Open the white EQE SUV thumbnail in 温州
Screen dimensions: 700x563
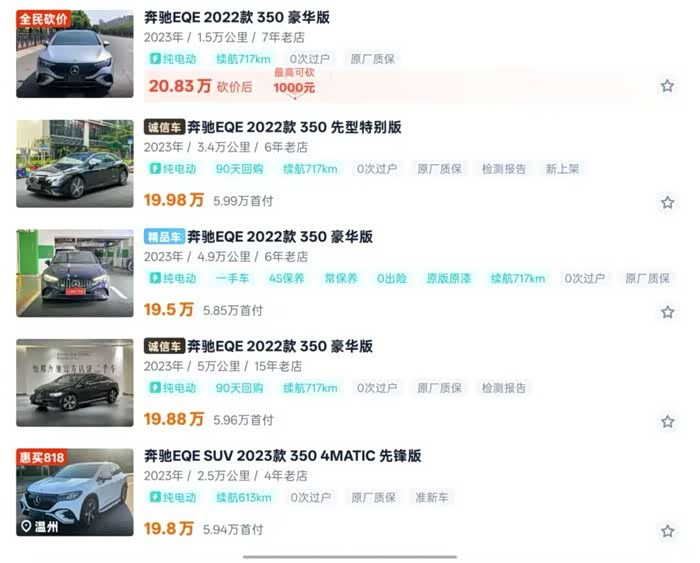click(75, 492)
